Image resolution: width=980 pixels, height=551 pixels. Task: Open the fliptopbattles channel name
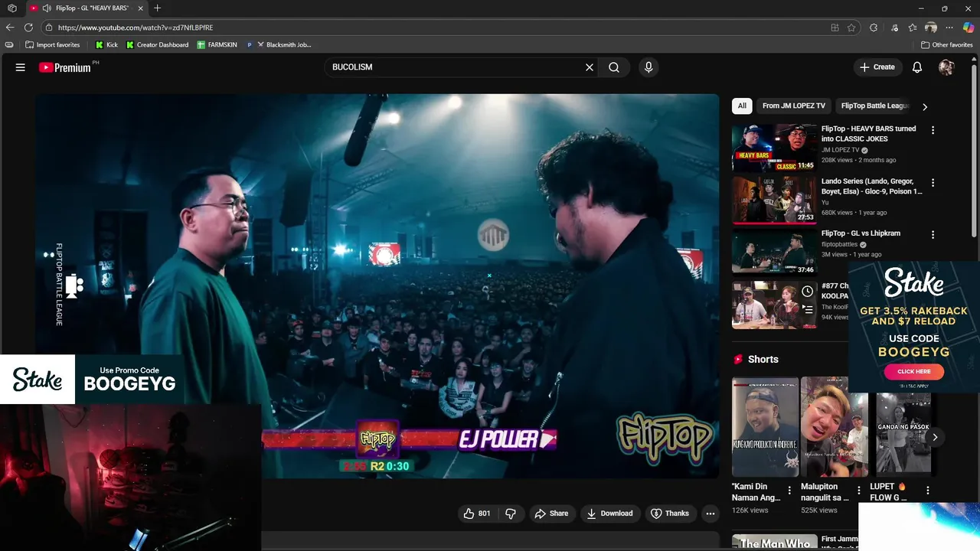tap(839, 244)
